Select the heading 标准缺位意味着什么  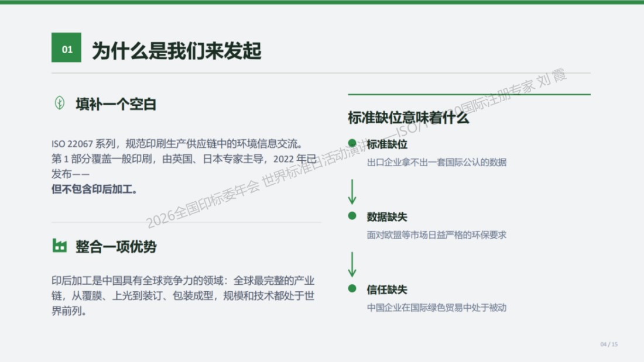click(408, 118)
